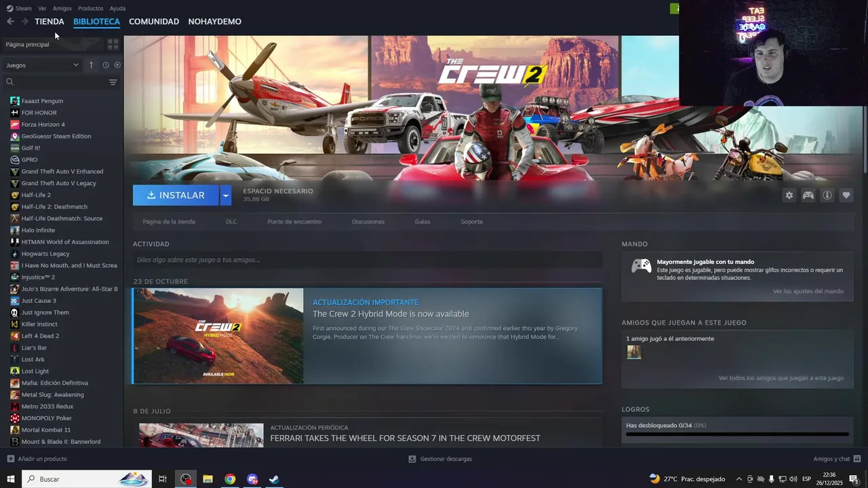This screenshot has width=868, height=488.
Task: Open the Amigos menu
Action: (62, 8)
